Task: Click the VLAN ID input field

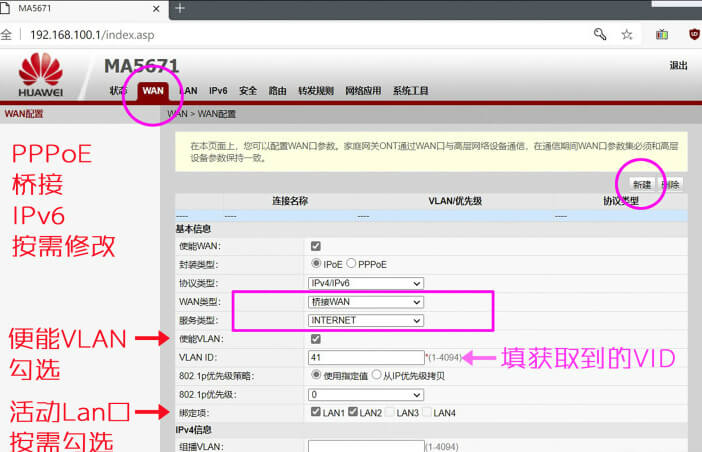Action: point(366,358)
